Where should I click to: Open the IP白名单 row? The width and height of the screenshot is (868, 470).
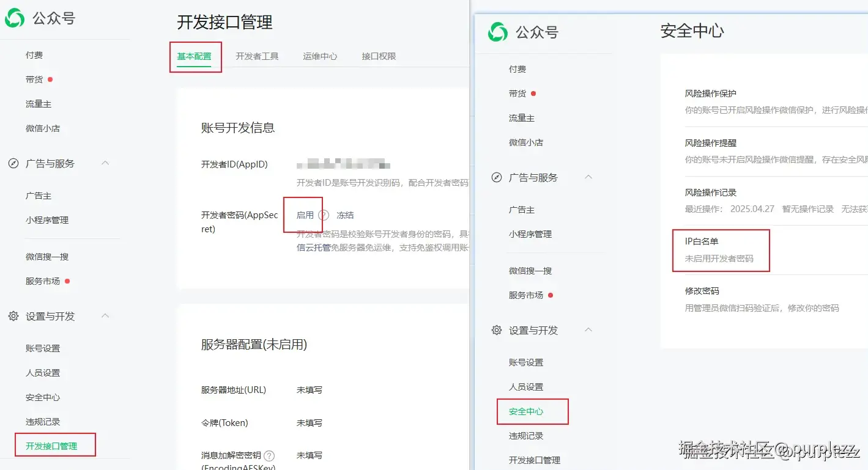[x=776, y=250]
